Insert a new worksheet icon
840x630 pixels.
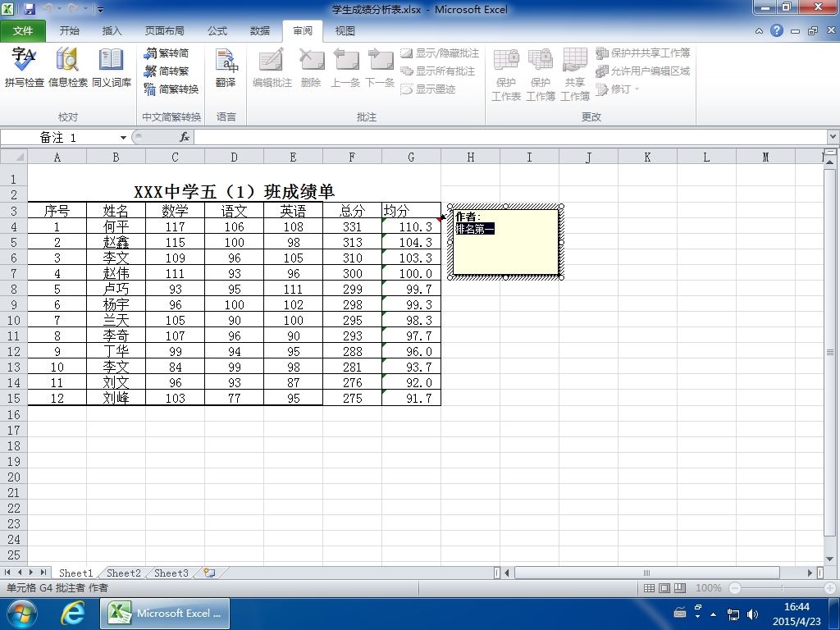pos(209,573)
